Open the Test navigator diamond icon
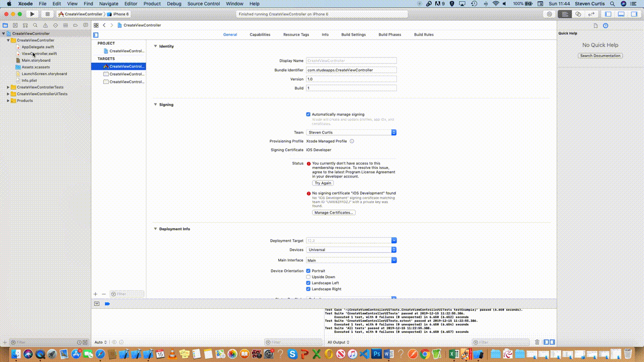Viewport: 644px width, 362px height. pos(55,25)
